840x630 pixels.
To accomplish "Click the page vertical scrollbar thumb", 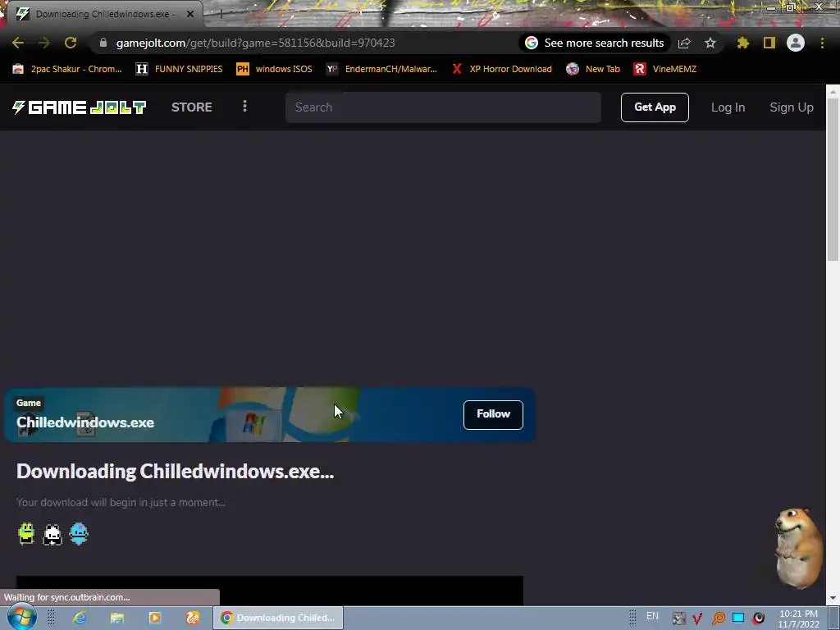I will tap(833, 180).
